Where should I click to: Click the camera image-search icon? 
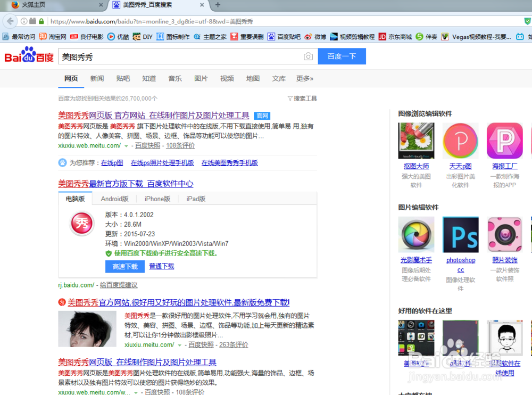[308, 56]
